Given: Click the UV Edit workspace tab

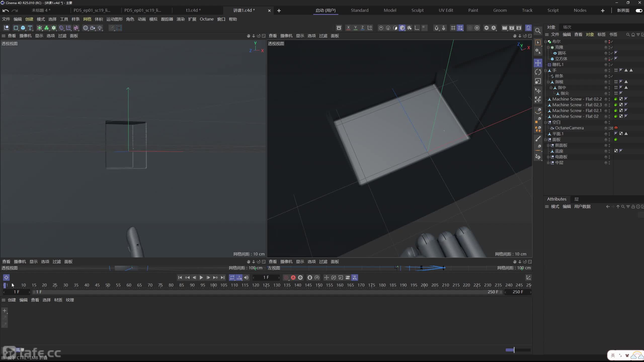Looking at the screenshot, I should tap(445, 10).
